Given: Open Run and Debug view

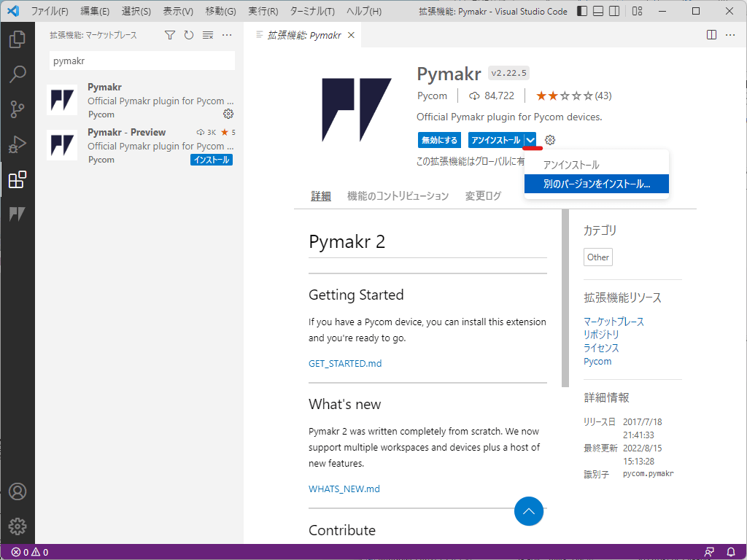Looking at the screenshot, I should (18, 144).
